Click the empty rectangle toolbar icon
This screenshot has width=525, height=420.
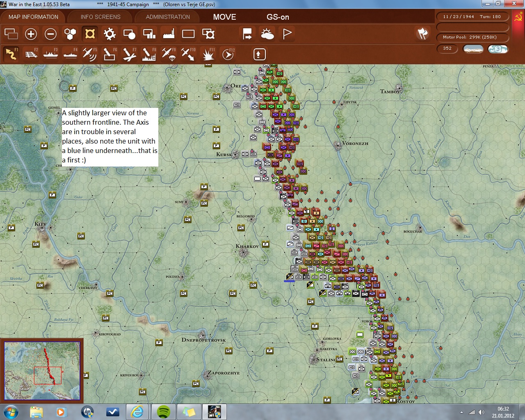point(188,34)
